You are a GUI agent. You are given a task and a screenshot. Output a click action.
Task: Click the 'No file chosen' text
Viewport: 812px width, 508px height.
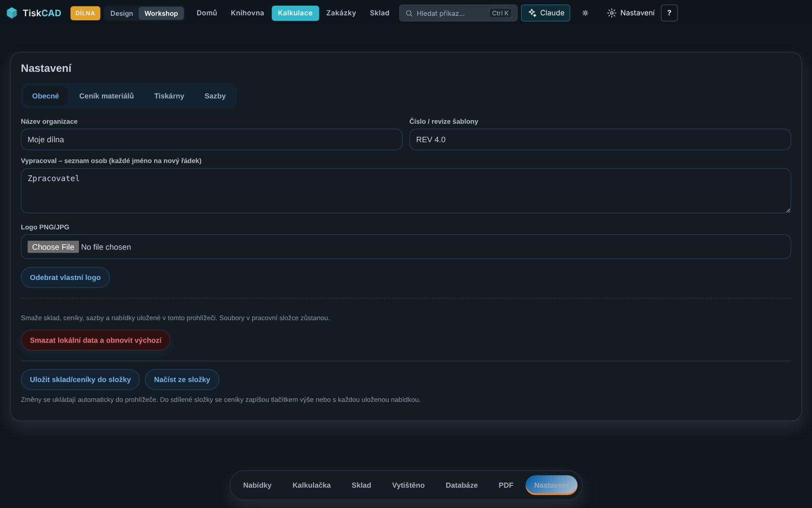pyautogui.click(x=106, y=247)
